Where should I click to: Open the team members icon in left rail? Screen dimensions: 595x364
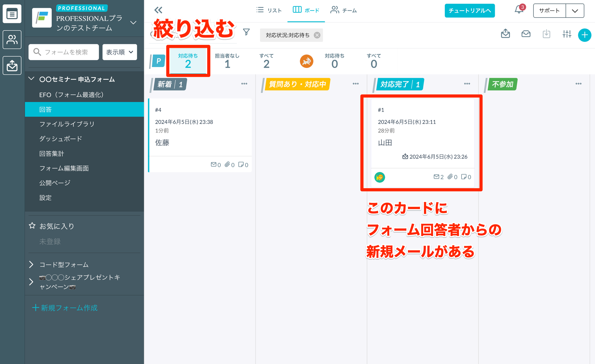click(x=12, y=40)
